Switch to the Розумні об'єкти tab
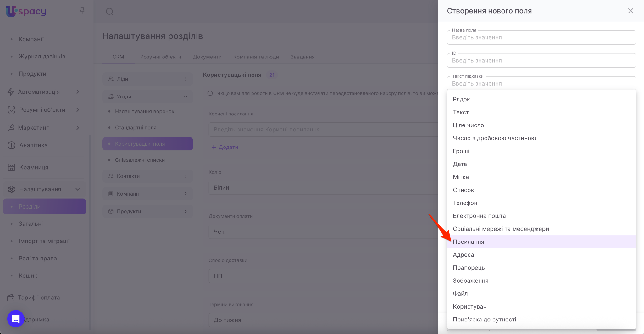 pos(161,57)
